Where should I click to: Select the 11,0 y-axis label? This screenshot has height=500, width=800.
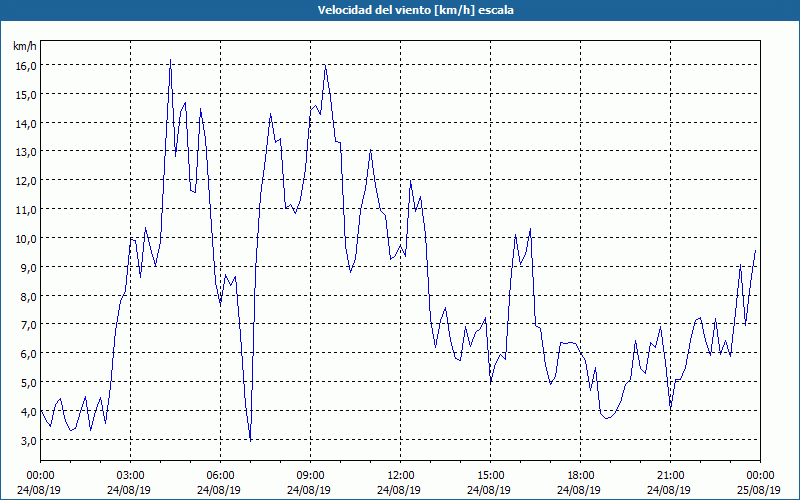point(25,210)
